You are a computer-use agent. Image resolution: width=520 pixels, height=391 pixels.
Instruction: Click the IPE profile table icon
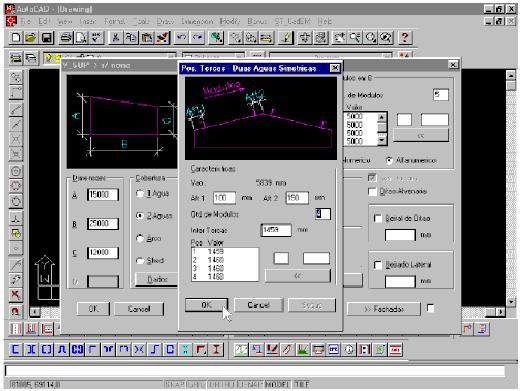coord(334,349)
